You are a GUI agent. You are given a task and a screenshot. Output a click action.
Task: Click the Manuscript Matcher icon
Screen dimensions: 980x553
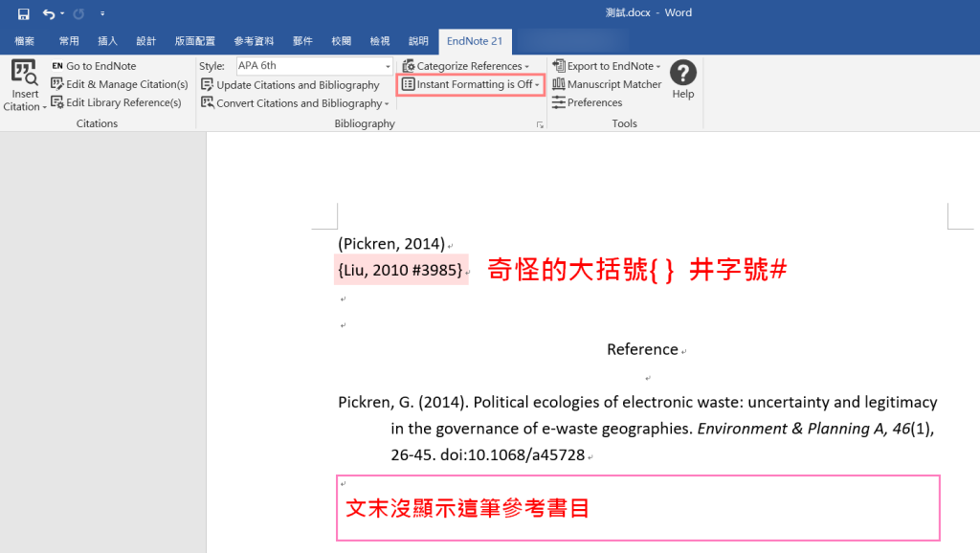[x=559, y=84]
